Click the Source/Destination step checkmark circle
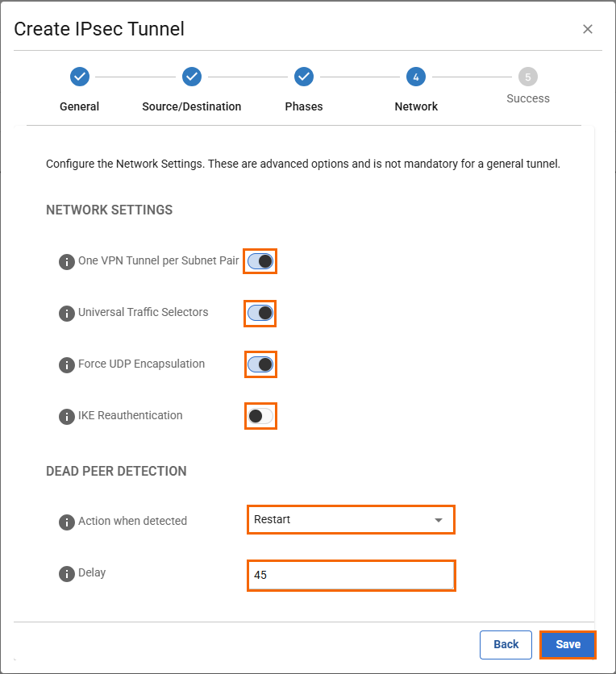Image resolution: width=616 pixels, height=674 pixels. point(191,77)
